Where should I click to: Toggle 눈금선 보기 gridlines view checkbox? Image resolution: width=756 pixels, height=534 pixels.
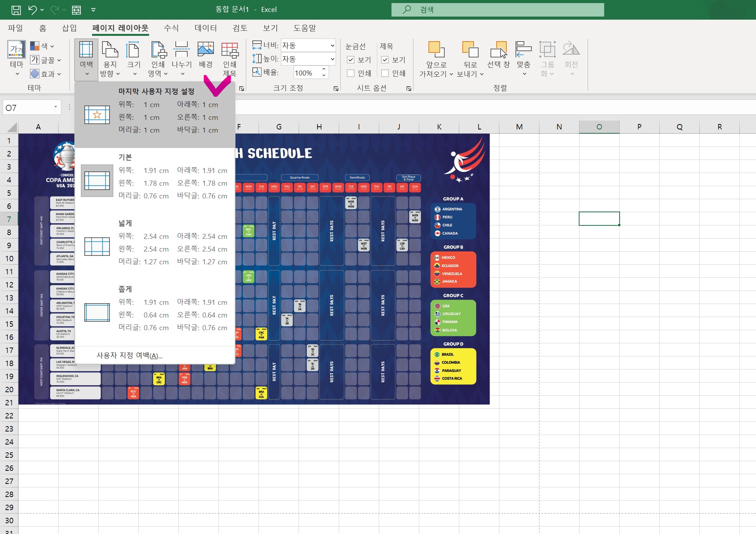click(351, 60)
